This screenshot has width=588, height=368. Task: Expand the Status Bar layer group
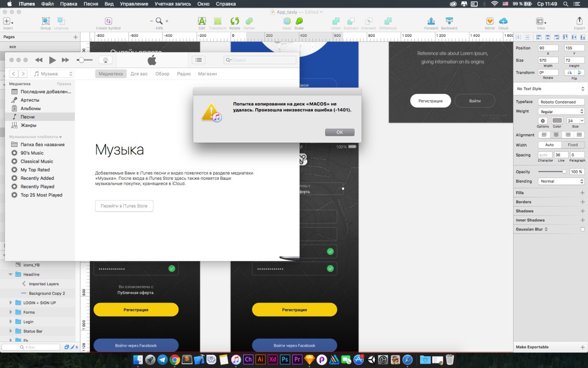(11, 331)
